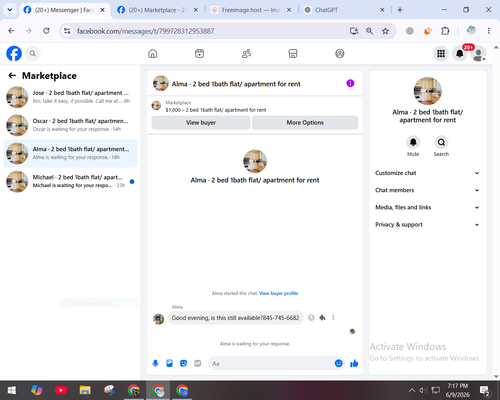Search in conversation using the Search icon
500x400 pixels.
click(x=441, y=142)
